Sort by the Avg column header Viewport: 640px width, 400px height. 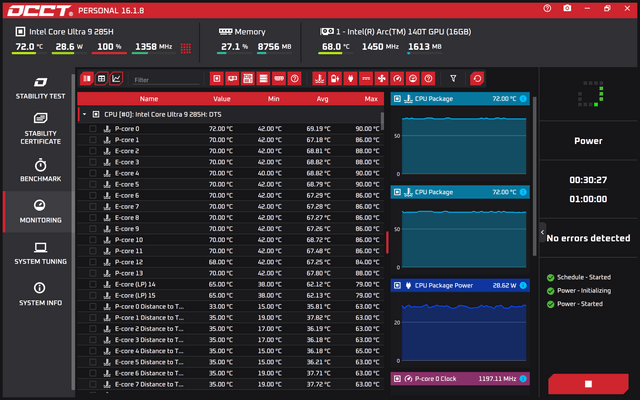tap(322, 99)
